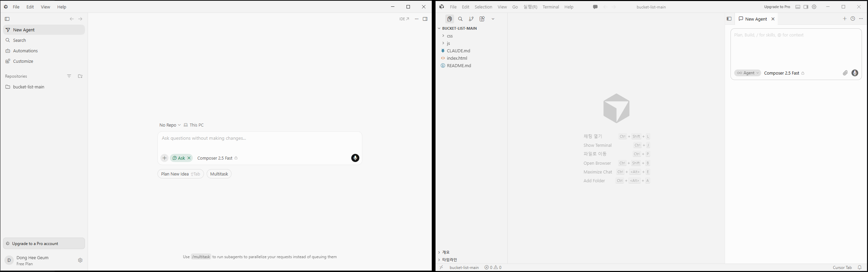The height and width of the screenshot is (272, 868).
Task: Open the source control icon in IDE toolbar
Action: click(x=471, y=19)
